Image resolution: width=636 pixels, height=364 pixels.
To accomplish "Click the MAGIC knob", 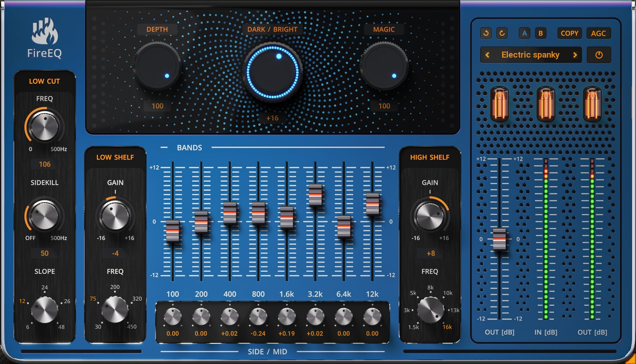I will 384,65.
